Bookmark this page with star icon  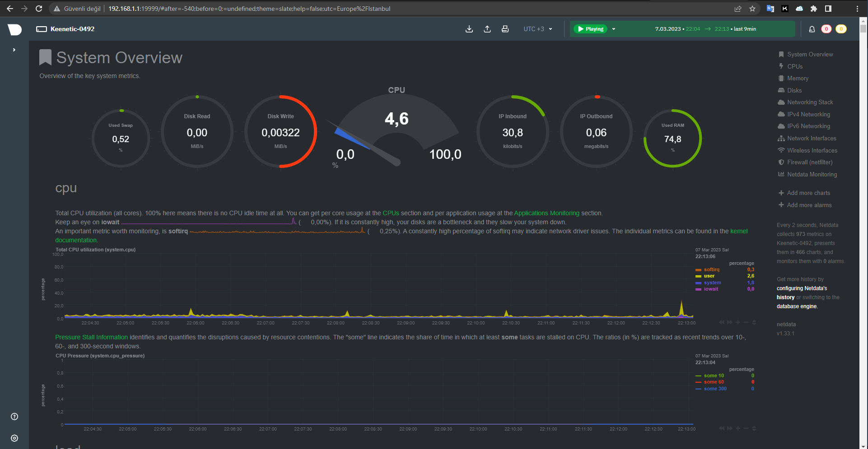click(752, 9)
